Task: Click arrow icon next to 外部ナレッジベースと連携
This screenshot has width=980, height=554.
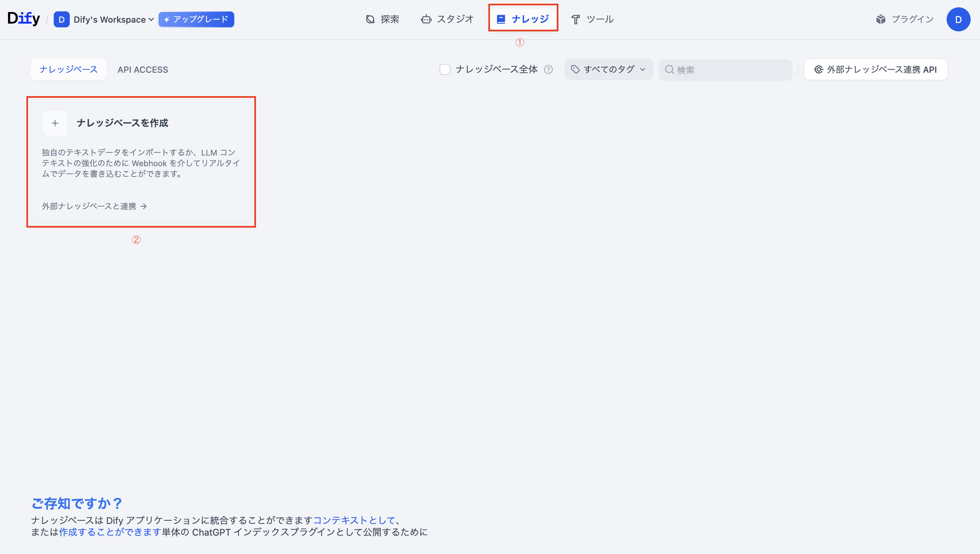Action: pos(144,206)
